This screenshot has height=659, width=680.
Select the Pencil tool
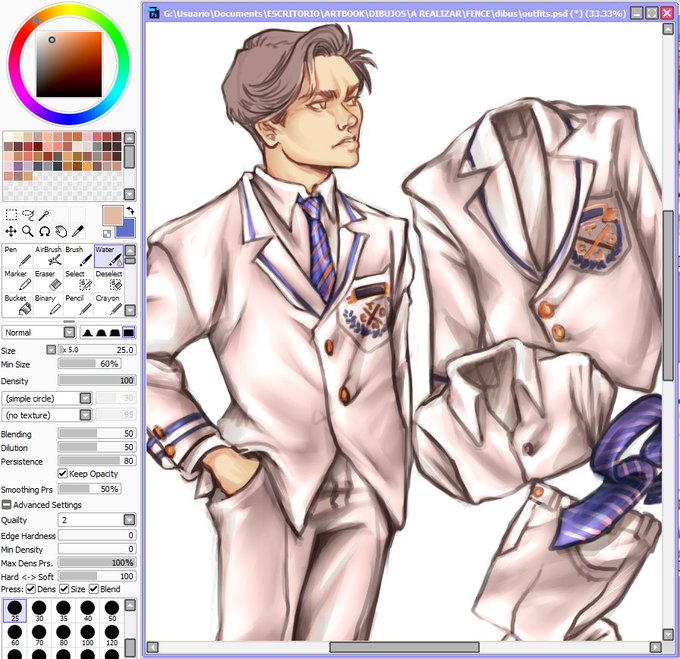pyautogui.click(x=78, y=304)
